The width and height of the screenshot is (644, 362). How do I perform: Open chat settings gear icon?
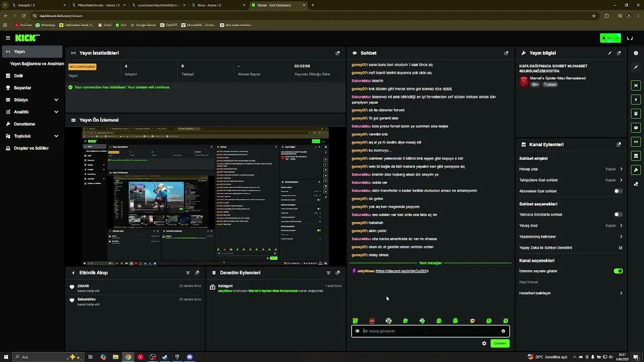click(x=484, y=343)
